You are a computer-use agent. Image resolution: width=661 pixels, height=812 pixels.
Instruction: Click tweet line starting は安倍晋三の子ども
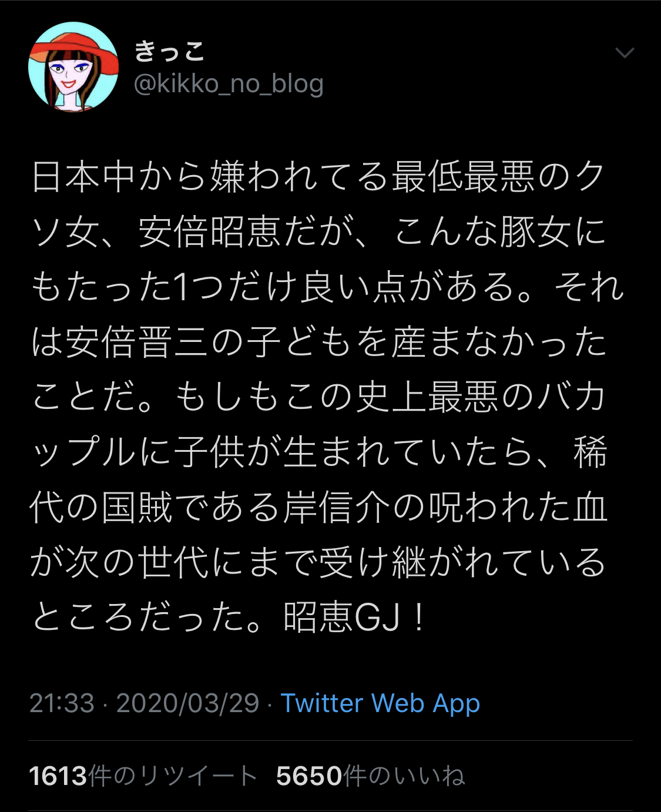coord(318,342)
